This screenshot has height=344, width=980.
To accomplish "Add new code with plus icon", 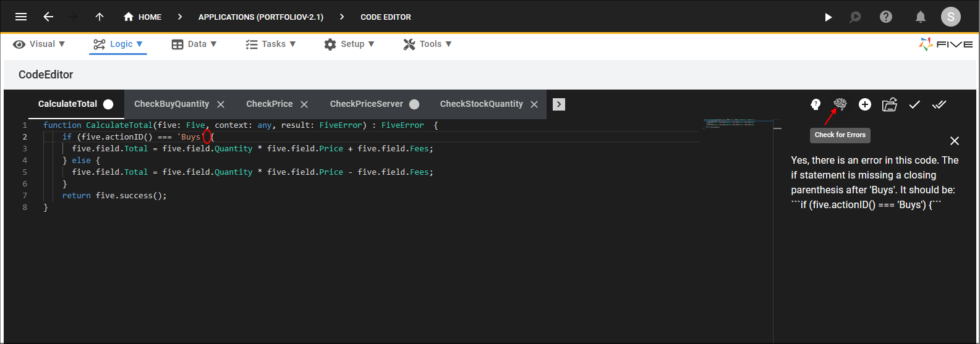I will pyautogui.click(x=865, y=104).
